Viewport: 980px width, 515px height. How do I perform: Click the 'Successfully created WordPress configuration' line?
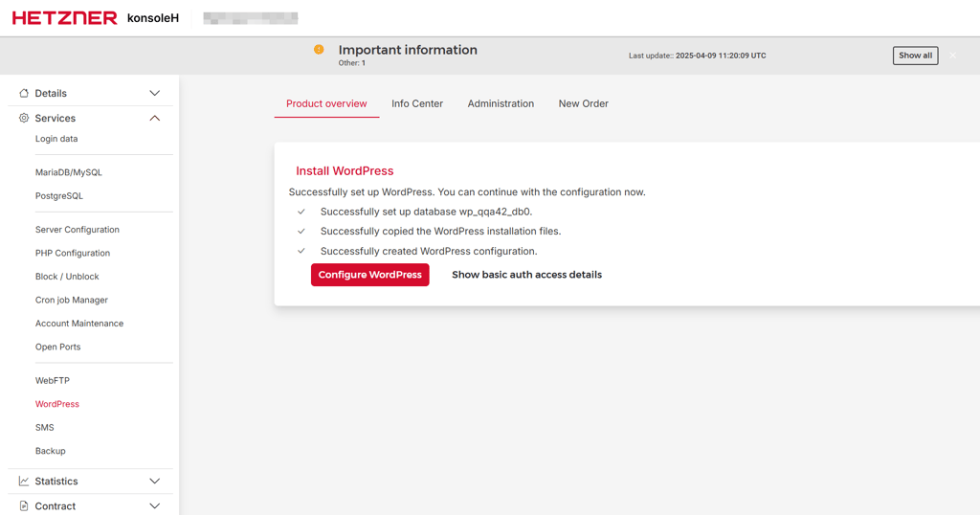tap(429, 251)
